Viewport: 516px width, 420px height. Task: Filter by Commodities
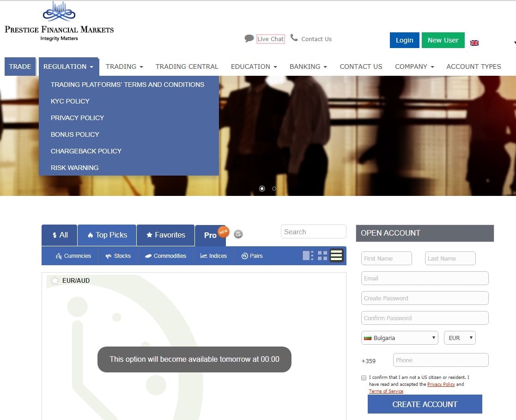(165, 256)
